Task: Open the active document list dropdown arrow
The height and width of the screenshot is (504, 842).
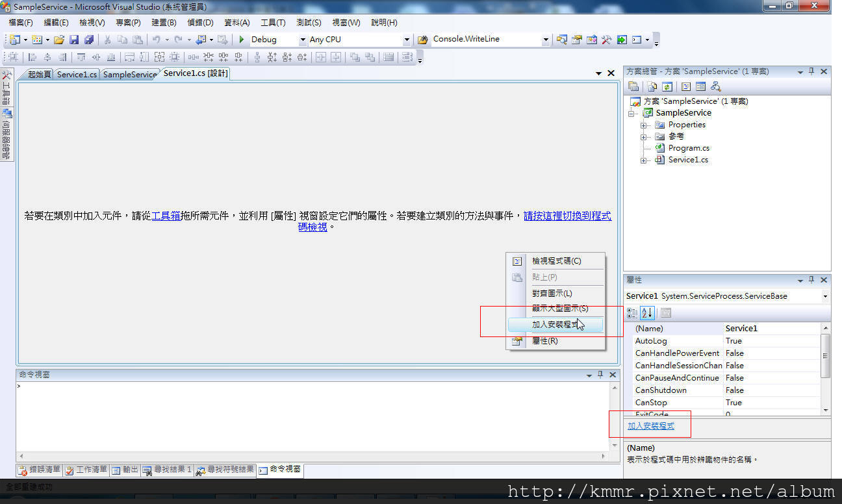Action: pyautogui.click(x=598, y=73)
